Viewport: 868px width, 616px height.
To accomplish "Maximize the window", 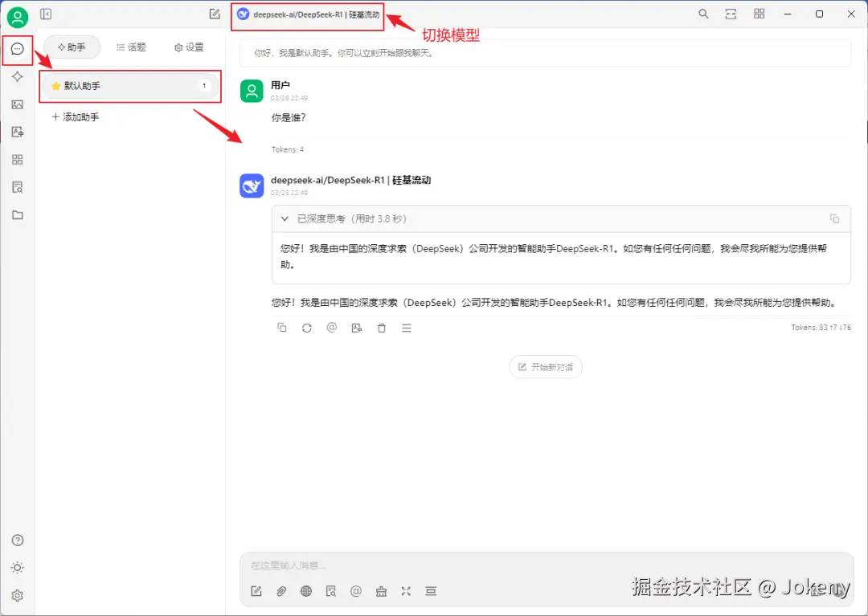I will coord(819,14).
